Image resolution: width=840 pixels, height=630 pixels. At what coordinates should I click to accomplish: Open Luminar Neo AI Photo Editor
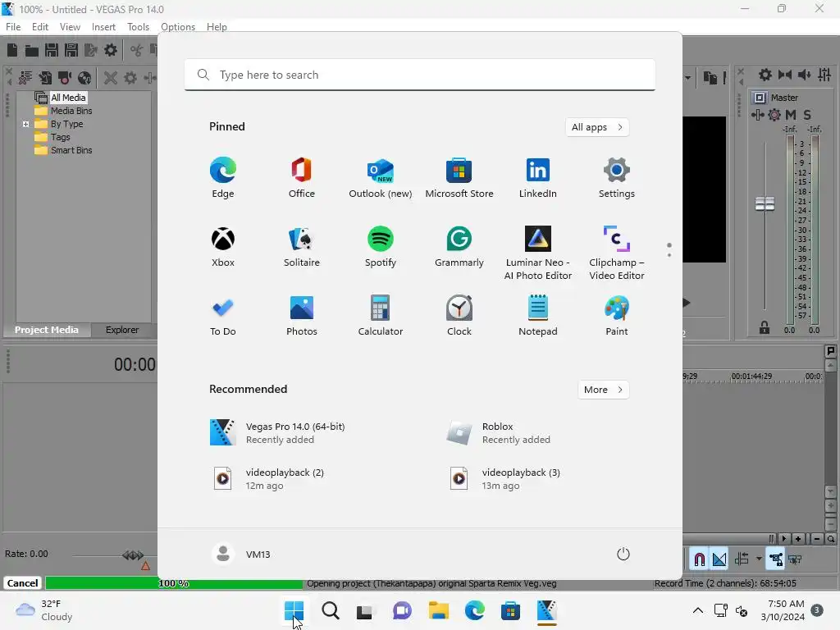[x=538, y=253]
